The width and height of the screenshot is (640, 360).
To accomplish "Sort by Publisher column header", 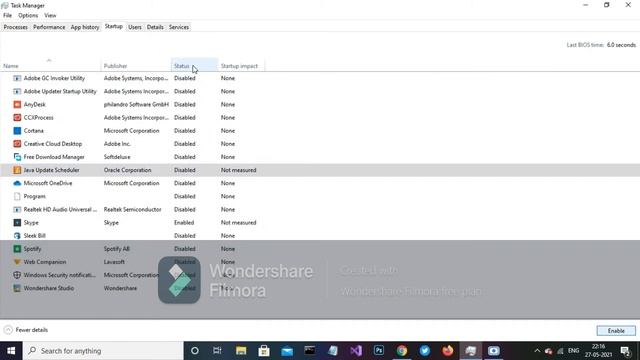I will click(136, 65).
